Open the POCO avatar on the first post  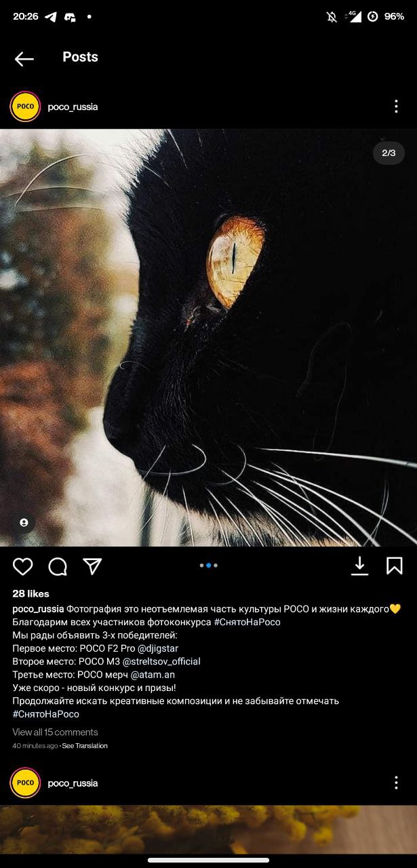click(x=25, y=106)
